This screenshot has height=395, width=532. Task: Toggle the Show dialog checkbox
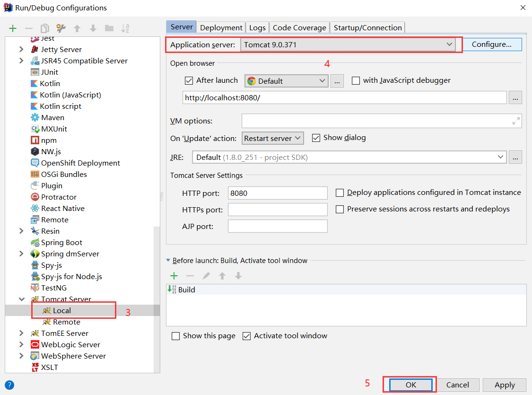[316, 138]
